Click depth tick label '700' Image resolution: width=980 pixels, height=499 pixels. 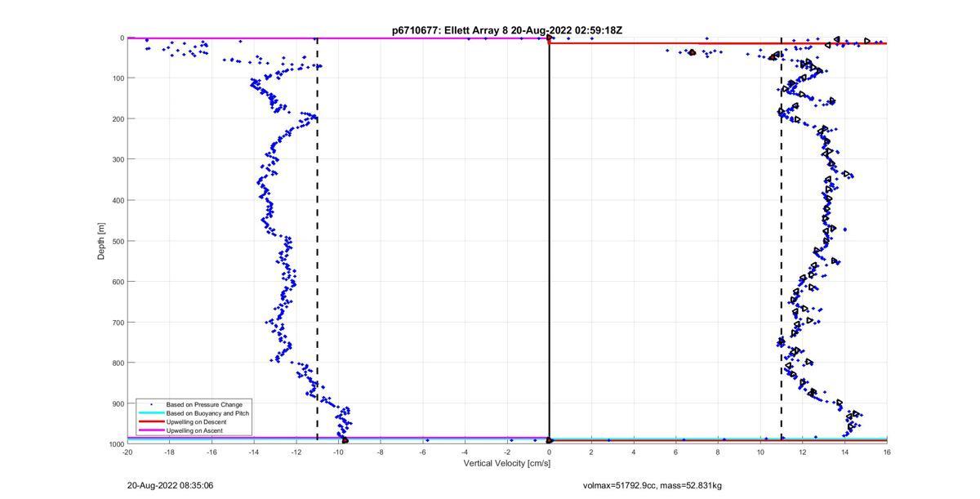coord(118,323)
